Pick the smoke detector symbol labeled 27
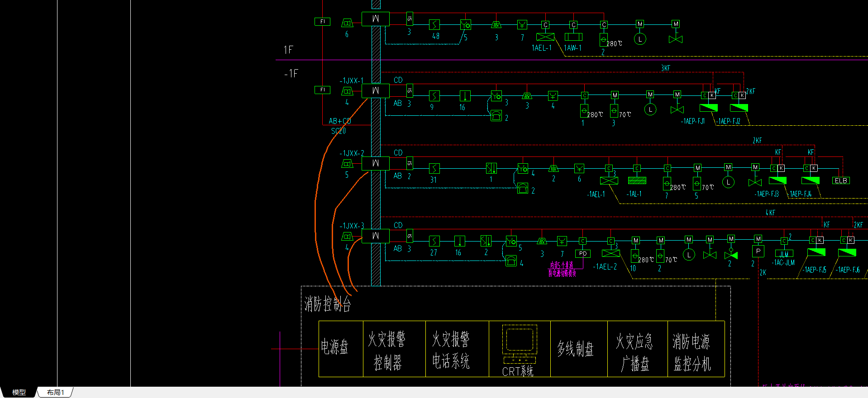This screenshot has width=868, height=398. [434, 241]
